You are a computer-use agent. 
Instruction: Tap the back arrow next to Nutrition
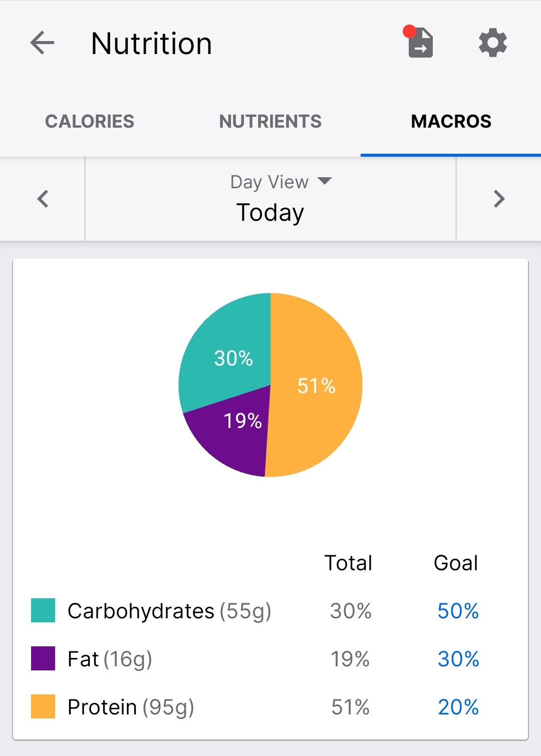tap(42, 43)
